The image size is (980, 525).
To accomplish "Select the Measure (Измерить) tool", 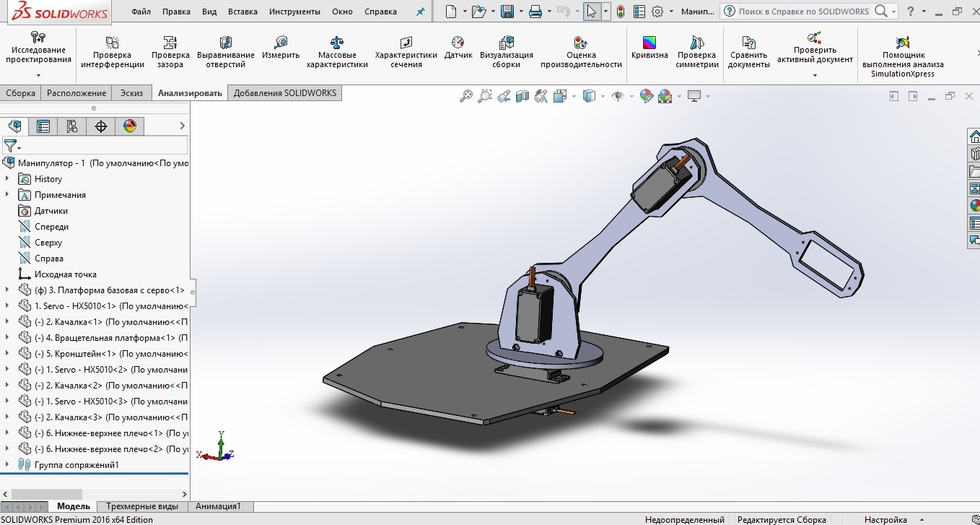I will [x=281, y=43].
